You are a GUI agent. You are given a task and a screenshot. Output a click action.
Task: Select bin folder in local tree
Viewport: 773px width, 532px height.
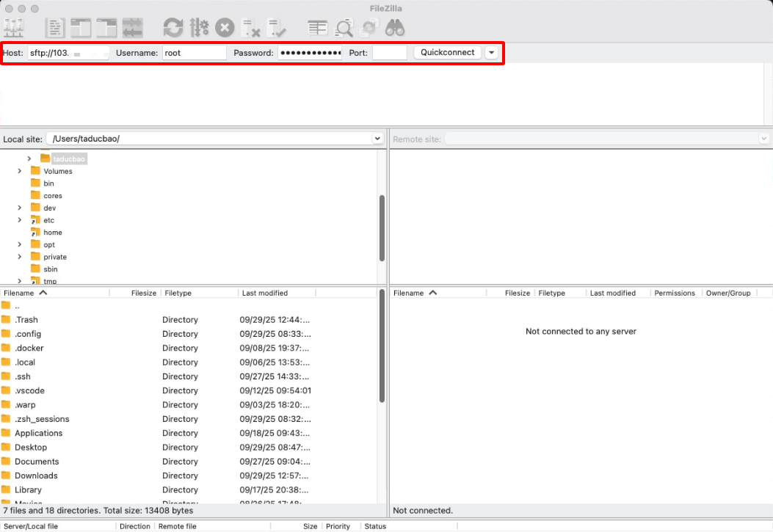(x=48, y=183)
